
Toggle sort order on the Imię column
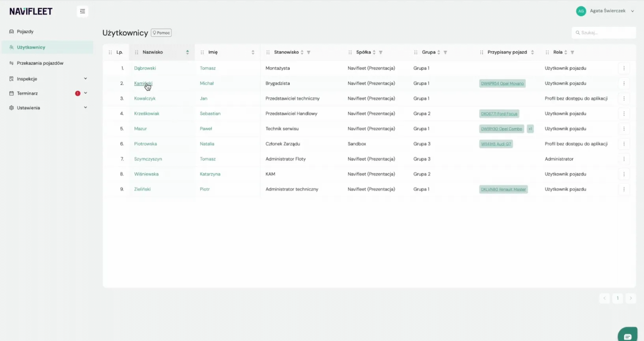coord(253,52)
